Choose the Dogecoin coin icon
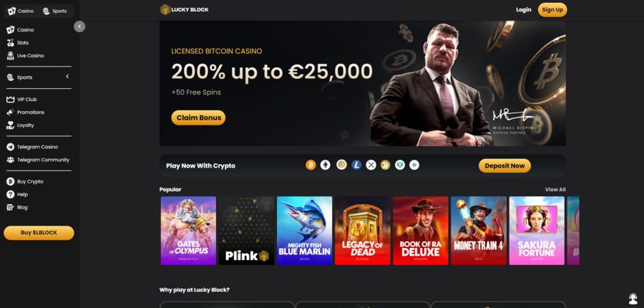Viewport: 644px width, 308px height. 385,165
